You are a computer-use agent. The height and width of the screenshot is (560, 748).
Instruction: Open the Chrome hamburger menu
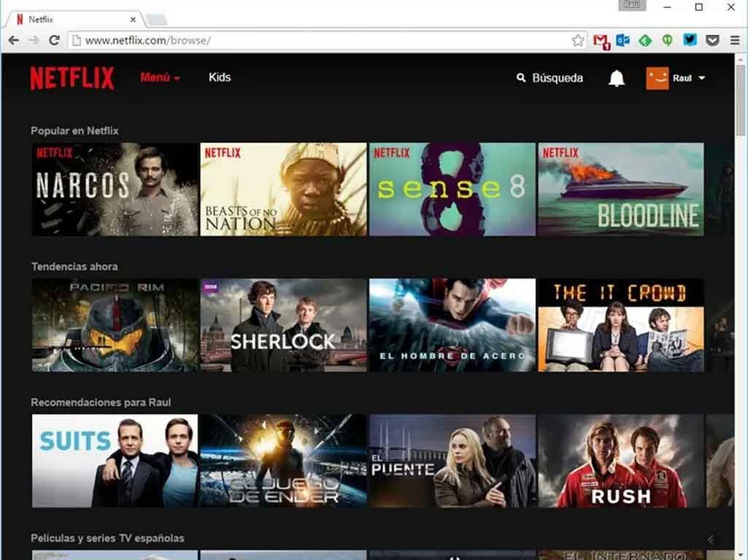(x=735, y=41)
